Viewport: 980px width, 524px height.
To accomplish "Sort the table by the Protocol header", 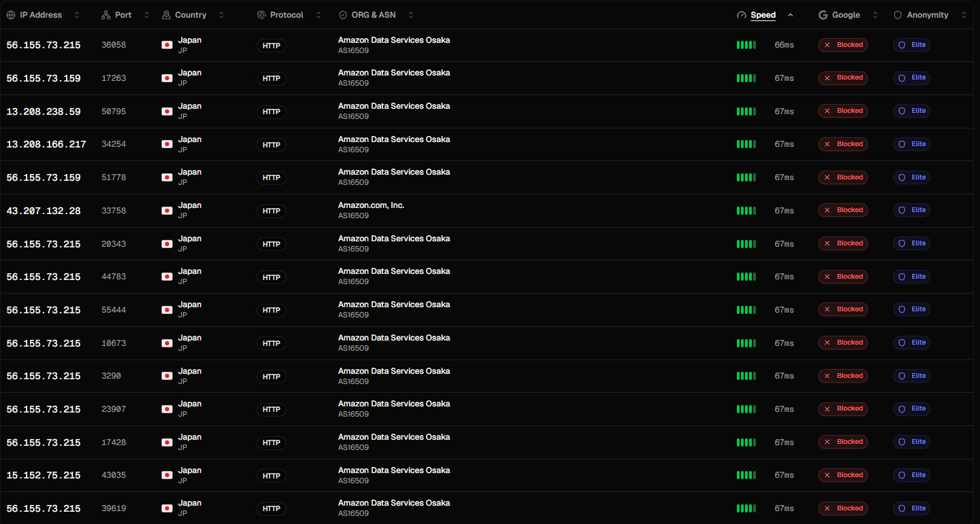I will [287, 15].
